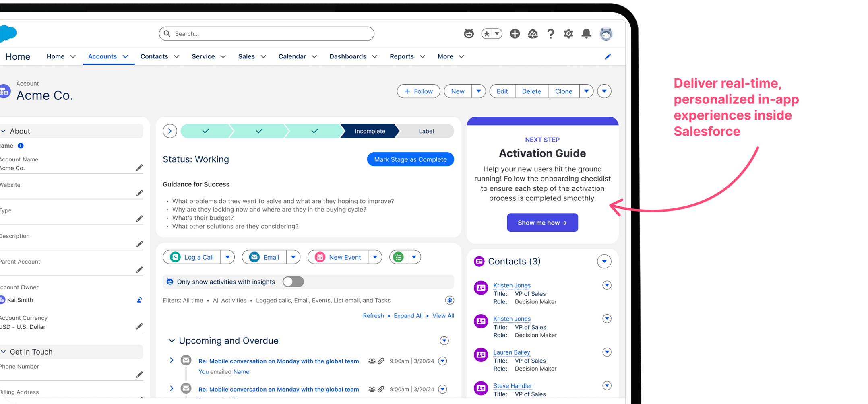Open the Dashboards tab

pos(348,56)
